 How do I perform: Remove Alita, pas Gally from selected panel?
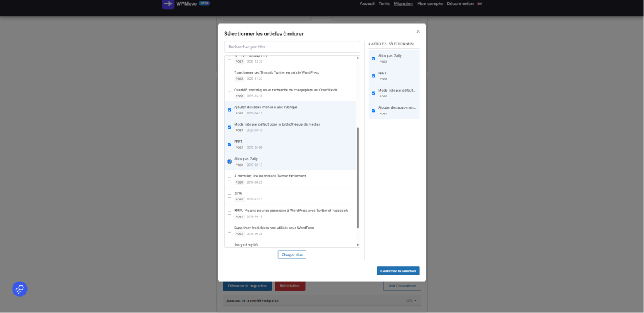pyautogui.click(x=374, y=58)
